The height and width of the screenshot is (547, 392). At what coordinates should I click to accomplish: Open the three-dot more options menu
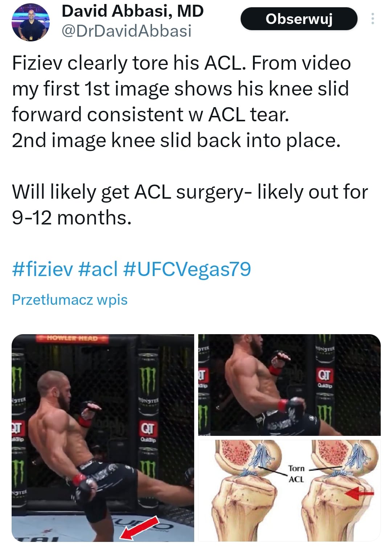(372, 19)
